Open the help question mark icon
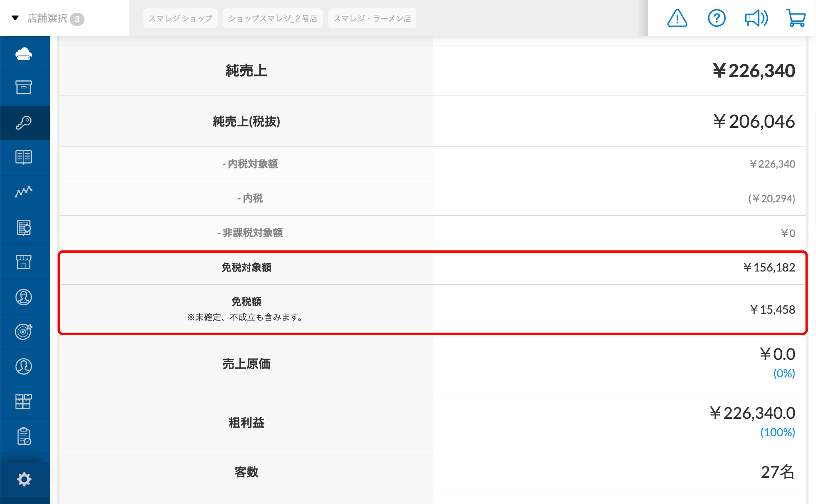This screenshot has width=816, height=504. [717, 18]
